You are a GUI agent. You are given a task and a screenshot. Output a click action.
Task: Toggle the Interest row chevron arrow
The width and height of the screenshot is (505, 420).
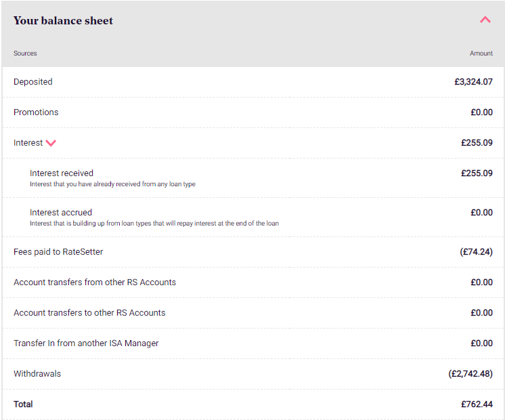click(x=51, y=143)
